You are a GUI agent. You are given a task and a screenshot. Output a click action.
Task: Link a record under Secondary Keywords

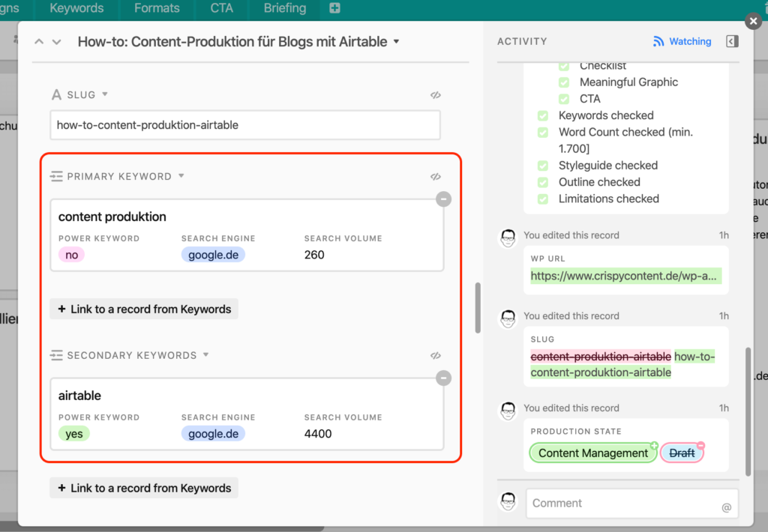click(x=144, y=488)
